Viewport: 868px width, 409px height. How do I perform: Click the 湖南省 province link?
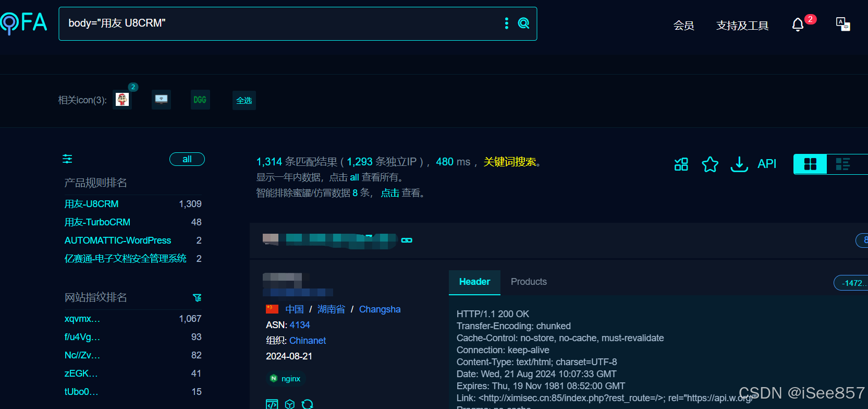pos(331,309)
